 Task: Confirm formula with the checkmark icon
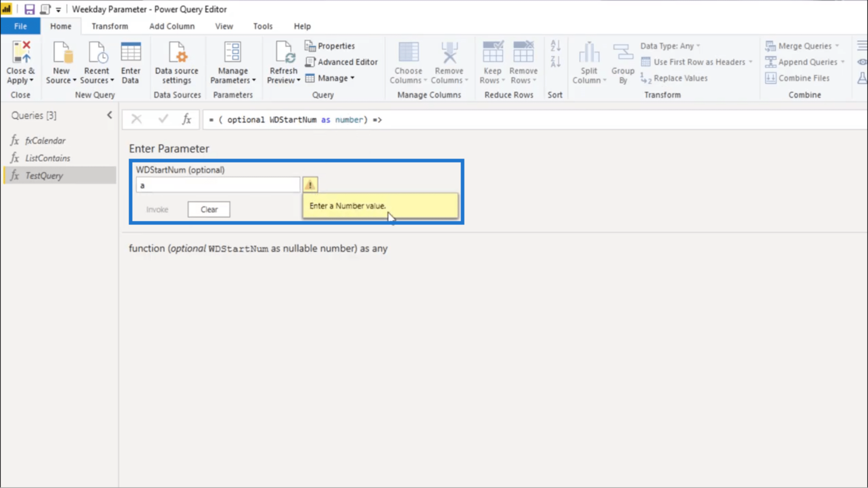(163, 119)
